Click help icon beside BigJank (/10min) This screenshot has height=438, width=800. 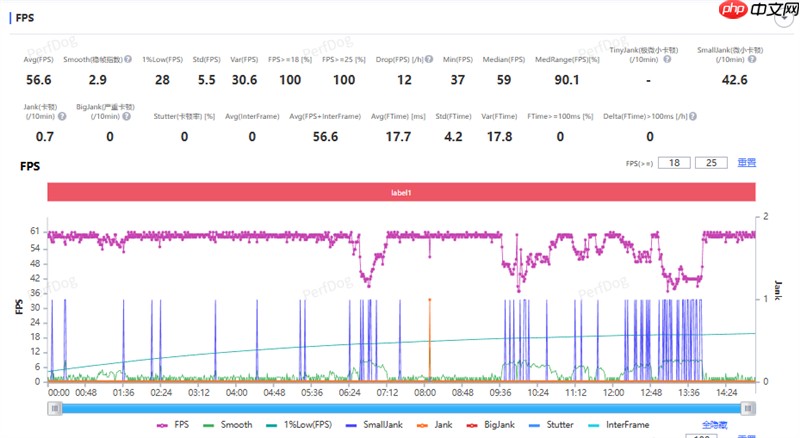(x=129, y=117)
